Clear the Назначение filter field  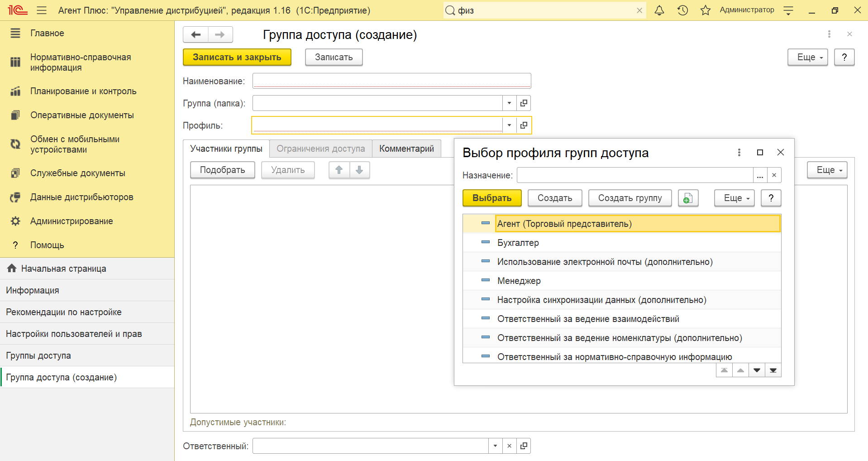(x=774, y=175)
